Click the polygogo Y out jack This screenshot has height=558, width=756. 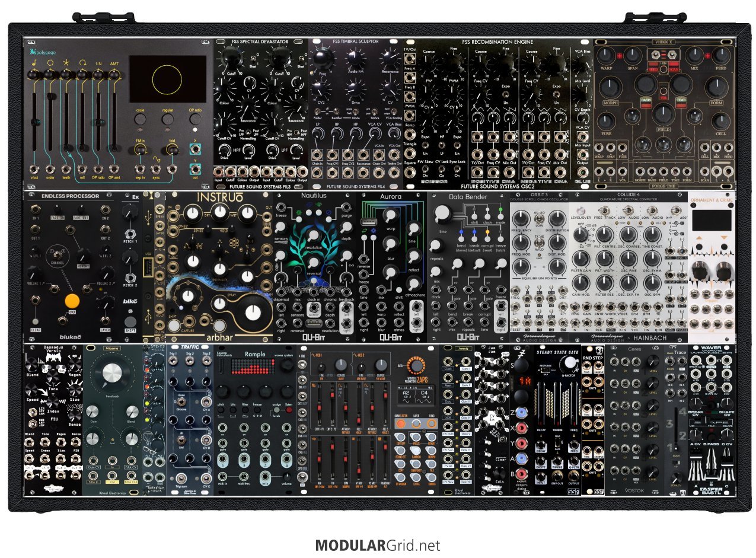[x=196, y=170]
